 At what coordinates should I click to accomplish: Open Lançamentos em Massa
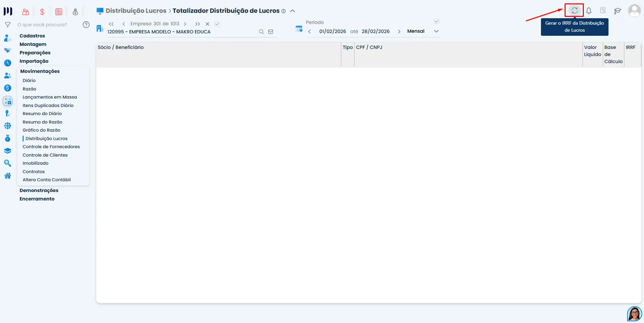50,97
